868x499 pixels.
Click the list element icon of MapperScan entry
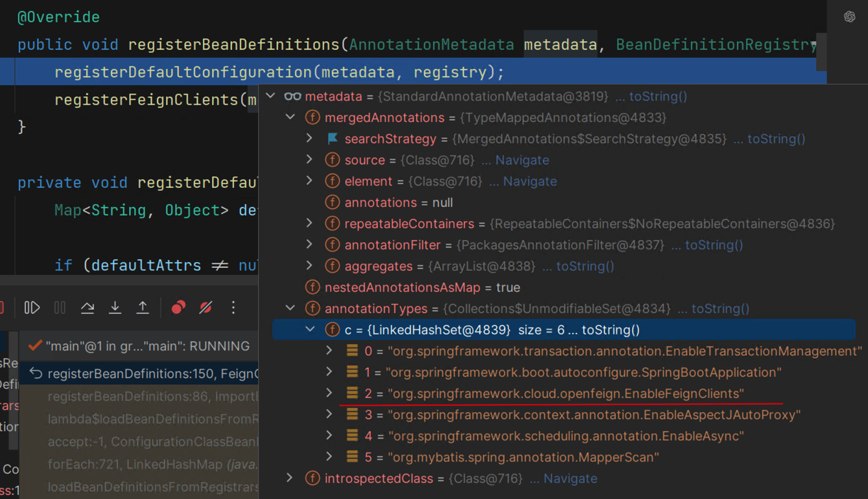(352, 457)
